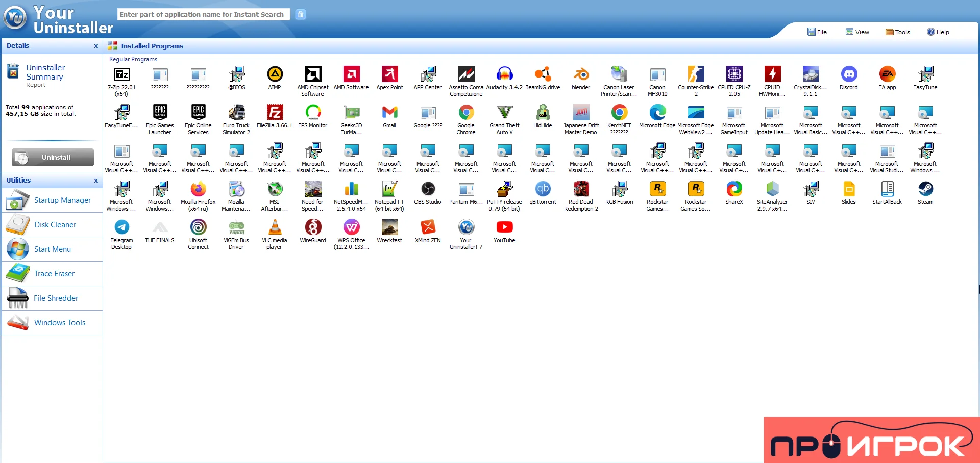The image size is (980, 463).
Task: Select the VLC media player icon
Action: [275, 227]
